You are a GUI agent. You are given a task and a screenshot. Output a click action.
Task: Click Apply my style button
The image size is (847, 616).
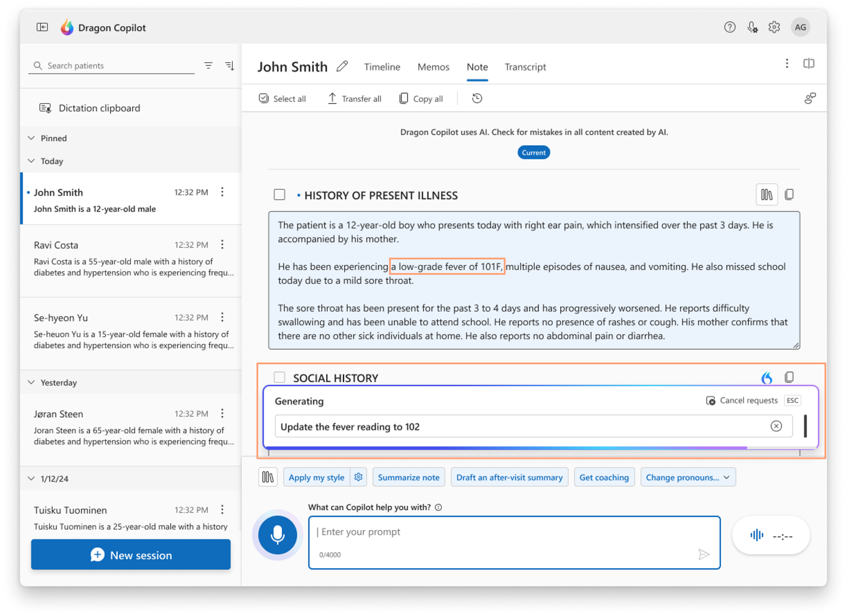316,477
